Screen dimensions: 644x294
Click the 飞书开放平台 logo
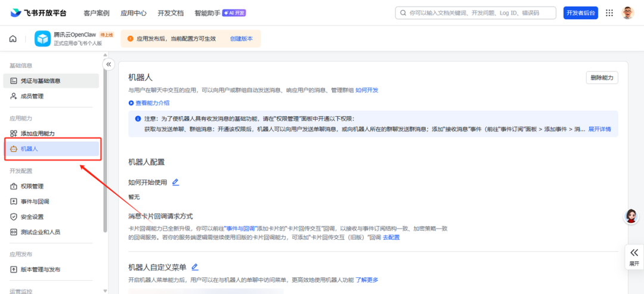(x=38, y=13)
